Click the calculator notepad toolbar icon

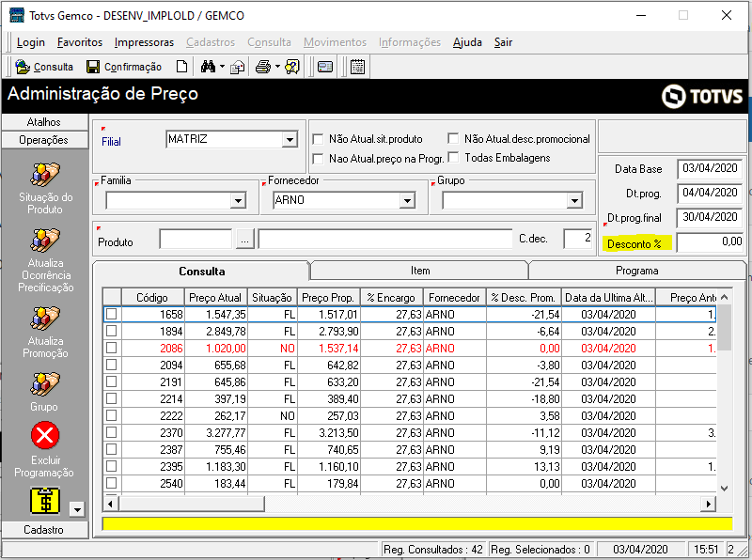click(x=357, y=67)
